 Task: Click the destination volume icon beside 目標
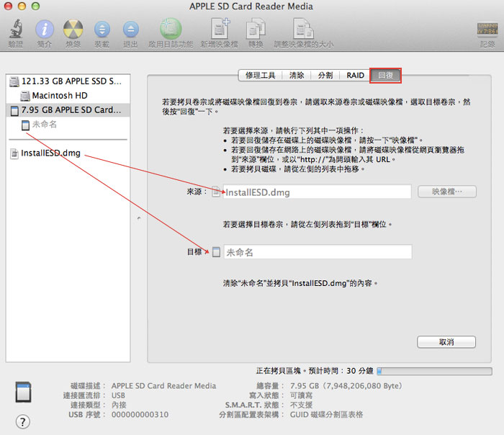216,252
